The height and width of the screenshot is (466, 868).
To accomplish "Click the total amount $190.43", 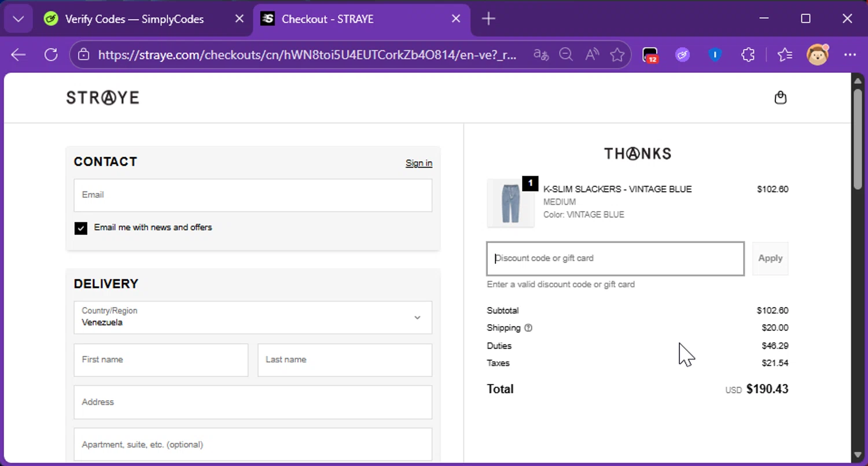I will (767, 389).
